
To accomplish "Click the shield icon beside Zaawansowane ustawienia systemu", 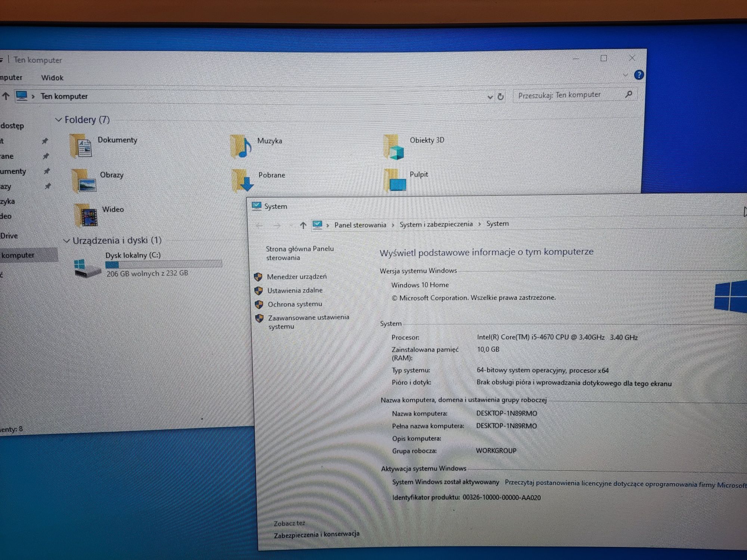I will point(259,318).
